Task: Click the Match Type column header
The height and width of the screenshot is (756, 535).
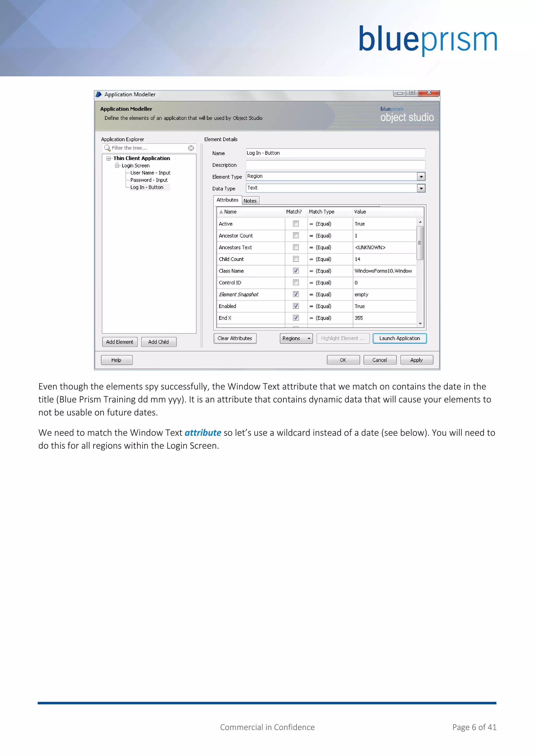Action: point(330,212)
